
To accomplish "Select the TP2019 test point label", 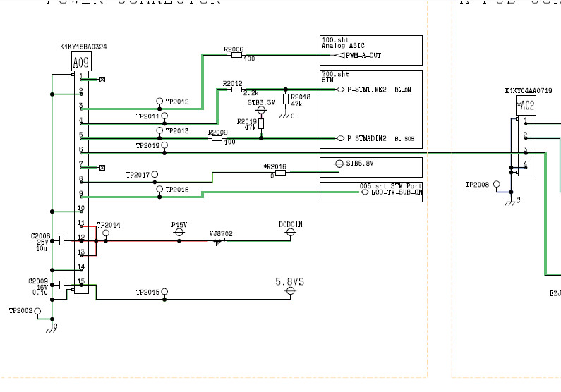I will click(147, 146).
